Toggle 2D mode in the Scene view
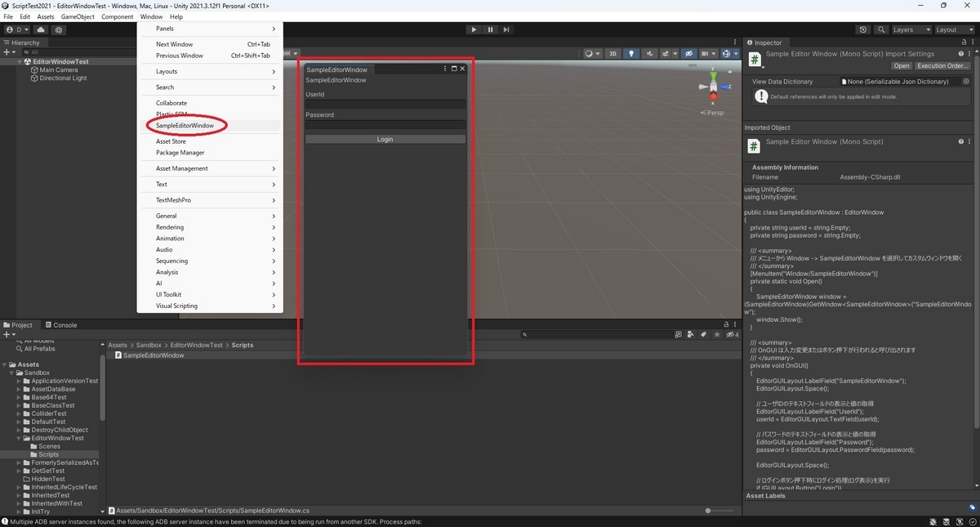The height and width of the screenshot is (527, 980). point(612,53)
